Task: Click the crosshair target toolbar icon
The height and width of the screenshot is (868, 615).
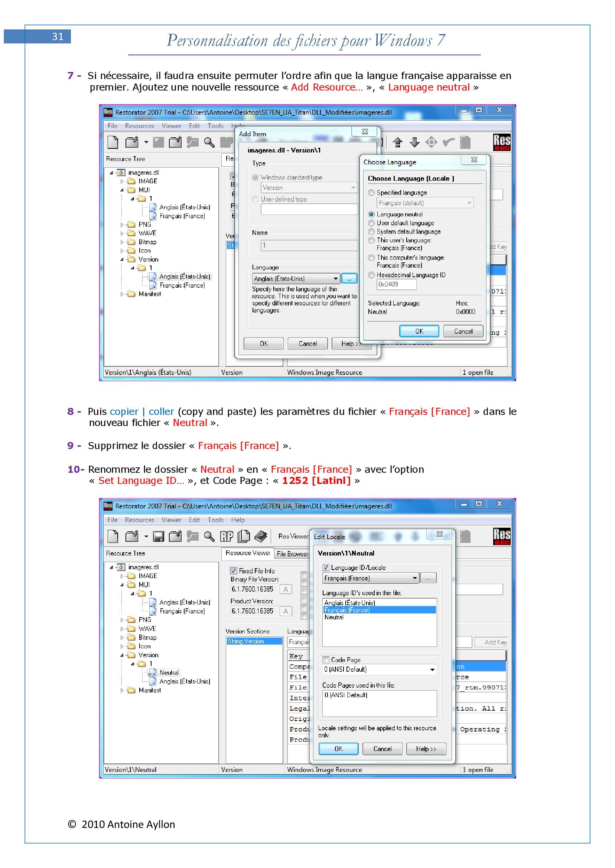Action: (x=431, y=142)
